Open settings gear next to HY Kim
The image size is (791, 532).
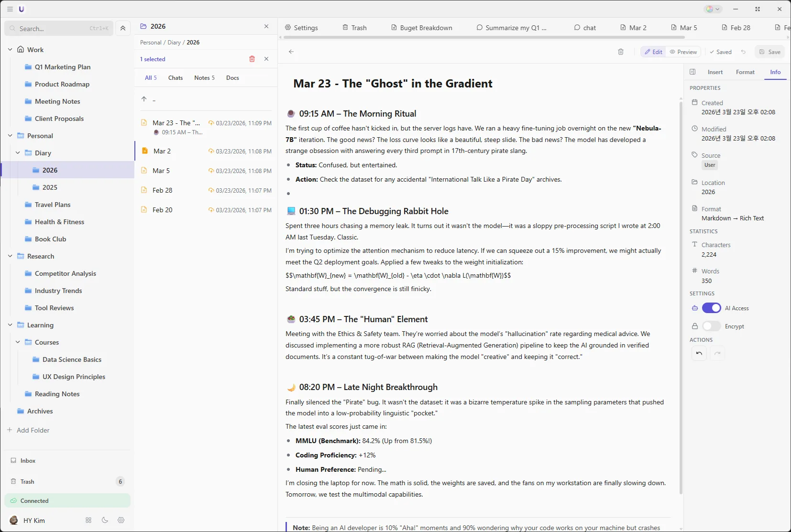pos(121,520)
